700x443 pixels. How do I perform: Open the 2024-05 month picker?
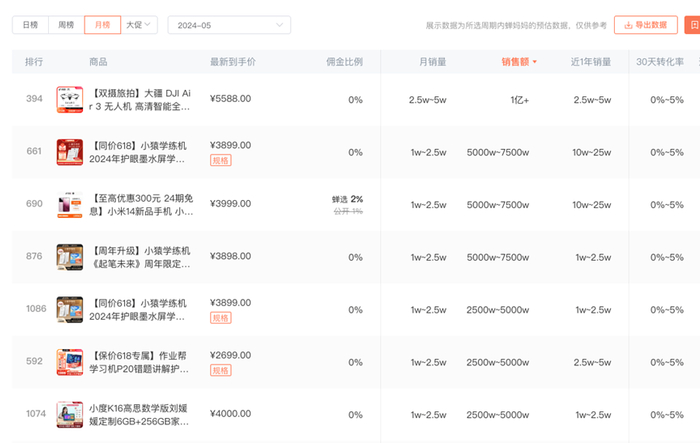[229, 24]
